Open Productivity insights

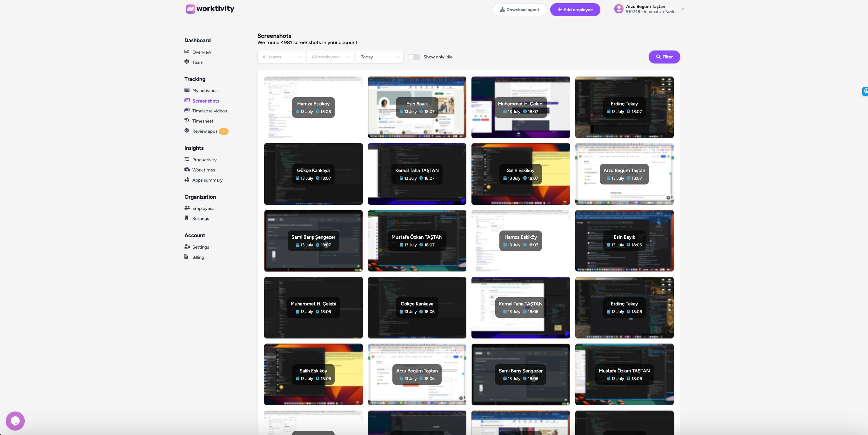[204, 160]
